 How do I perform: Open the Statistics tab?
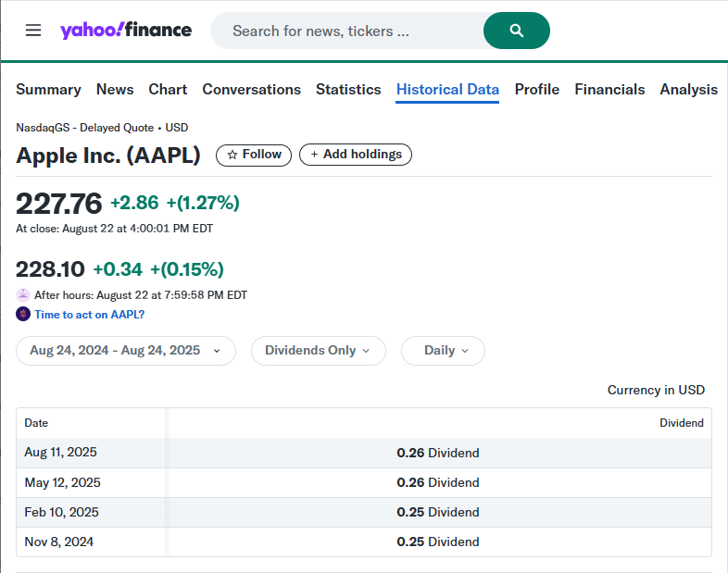click(348, 90)
